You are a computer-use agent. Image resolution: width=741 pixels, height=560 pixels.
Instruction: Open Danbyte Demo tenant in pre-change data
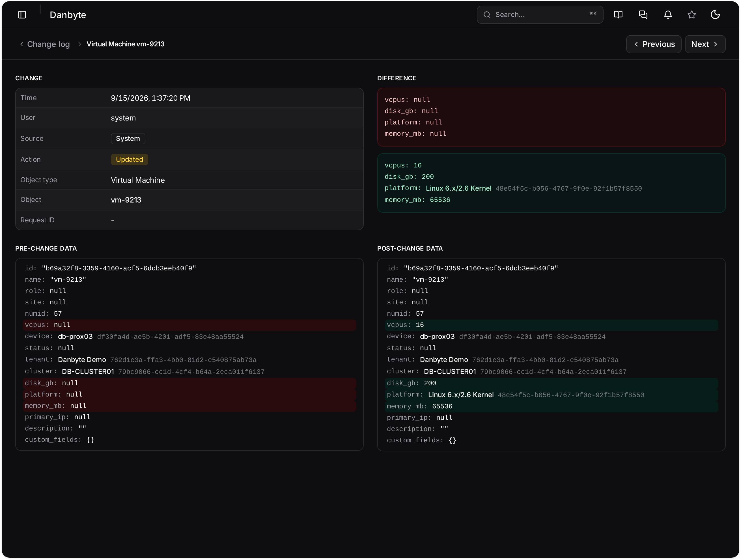click(82, 360)
